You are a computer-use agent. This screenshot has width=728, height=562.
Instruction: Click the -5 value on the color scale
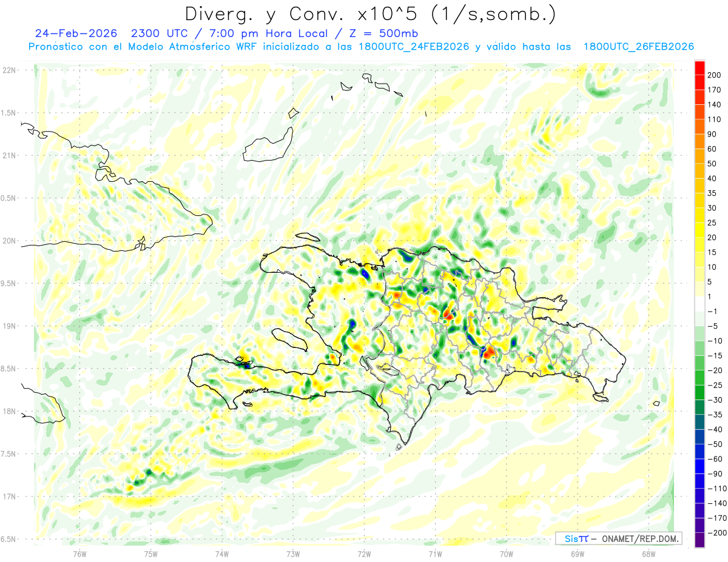point(713,326)
